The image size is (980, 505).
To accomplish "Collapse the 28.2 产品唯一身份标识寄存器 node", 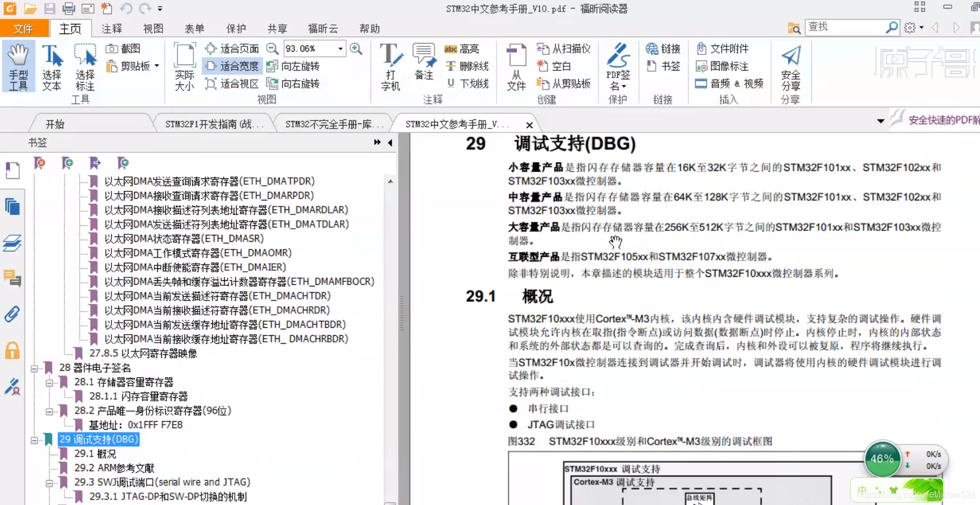I will 50,412.
